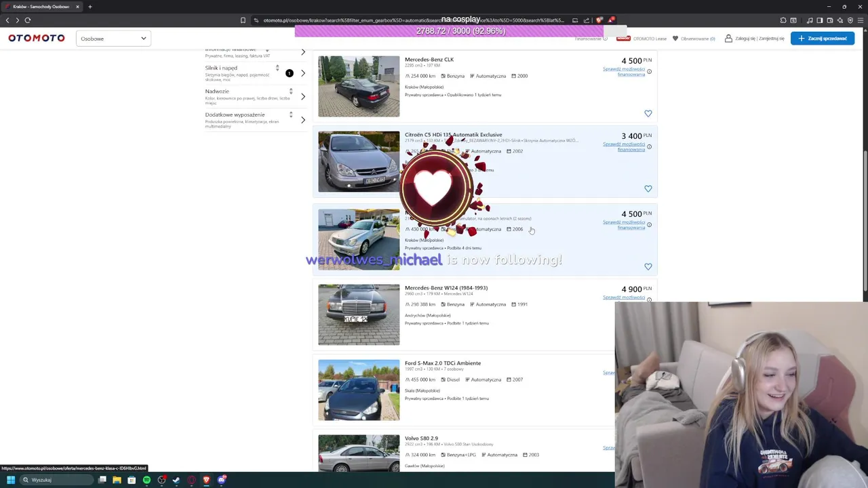Switch to the Kraków - Samochody Osobowe tab
868x488 pixels.
[41, 7]
